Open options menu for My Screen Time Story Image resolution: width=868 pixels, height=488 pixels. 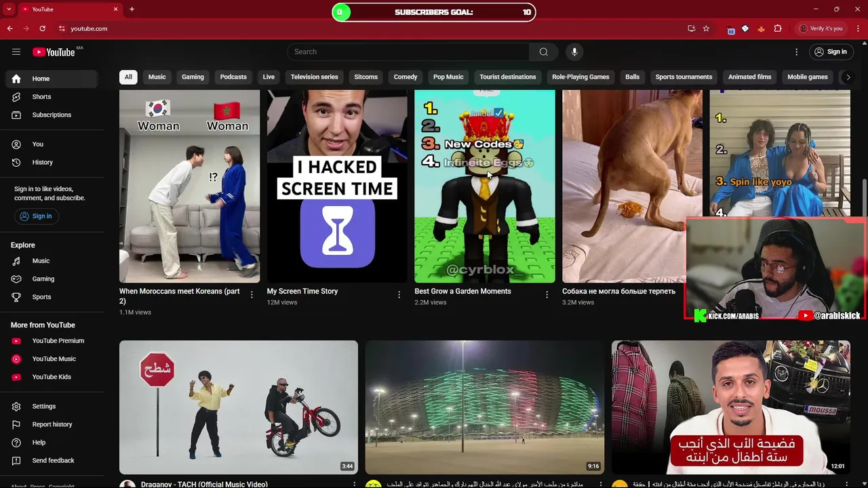point(399,295)
